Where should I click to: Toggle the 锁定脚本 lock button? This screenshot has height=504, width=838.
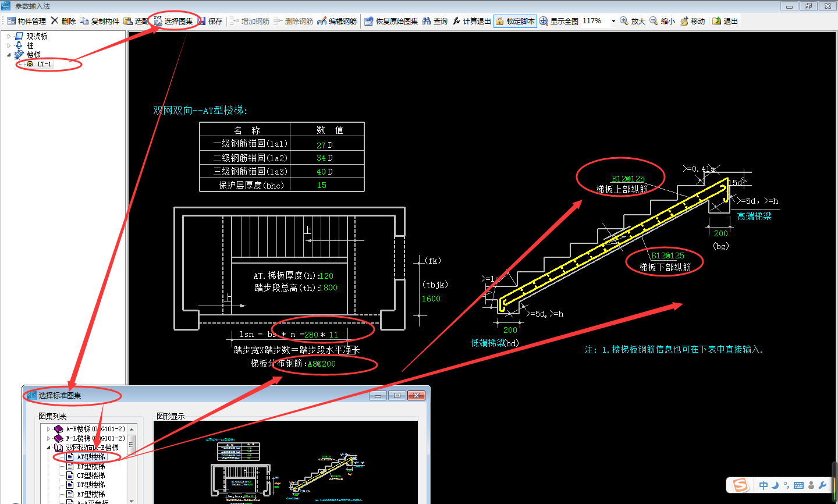coord(515,21)
